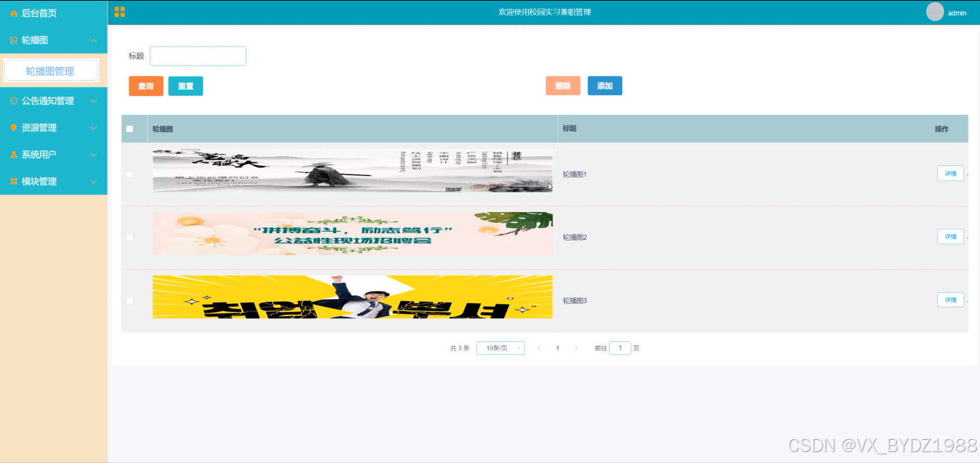Expand the 模块管理 chevron

94,182
